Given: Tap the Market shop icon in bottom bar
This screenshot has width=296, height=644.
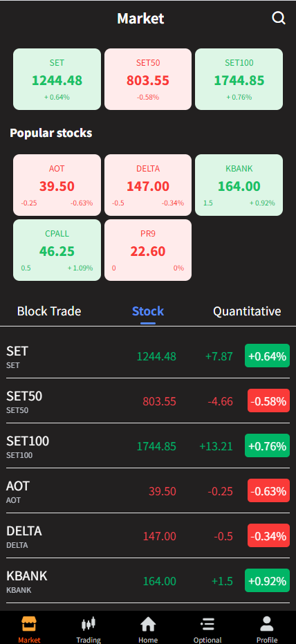Looking at the screenshot, I should pos(29,624).
